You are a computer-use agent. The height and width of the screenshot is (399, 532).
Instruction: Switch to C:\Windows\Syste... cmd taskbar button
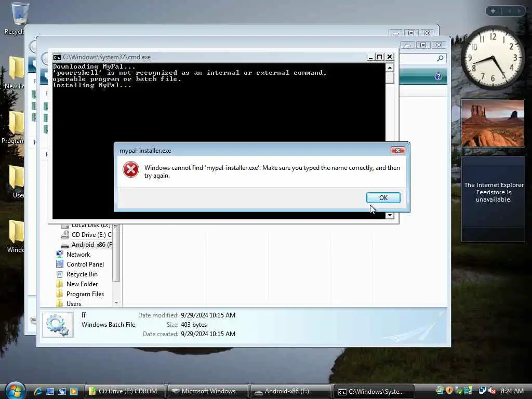(374, 391)
